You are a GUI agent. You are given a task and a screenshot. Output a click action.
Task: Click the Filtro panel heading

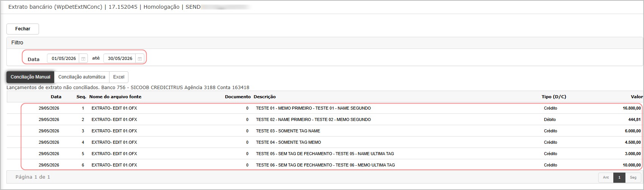[x=17, y=42]
